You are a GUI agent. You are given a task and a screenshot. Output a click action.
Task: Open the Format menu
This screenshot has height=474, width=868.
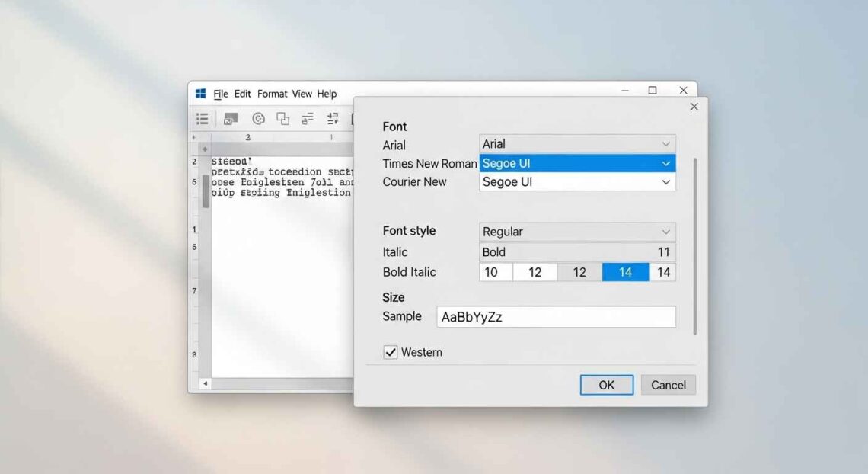272,94
